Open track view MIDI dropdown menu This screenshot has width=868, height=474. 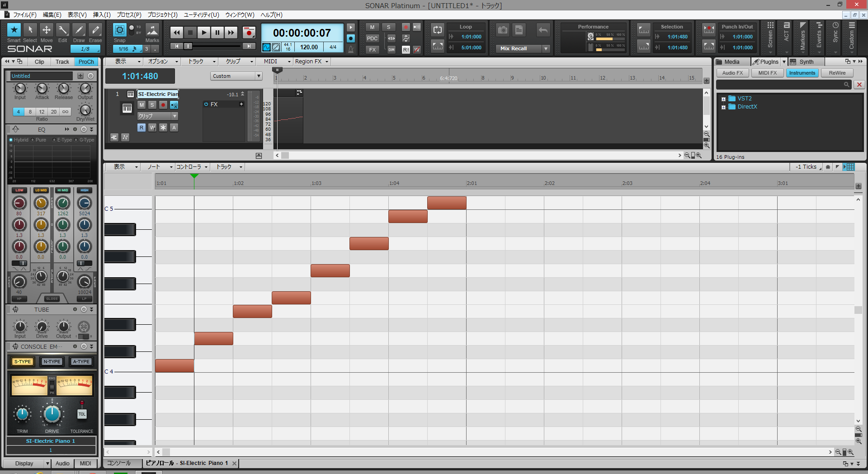pyautogui.click(x=277, y=62)
